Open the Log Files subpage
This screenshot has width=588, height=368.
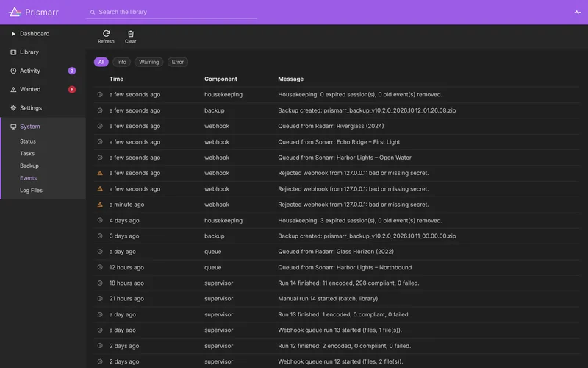pos(31,191)
